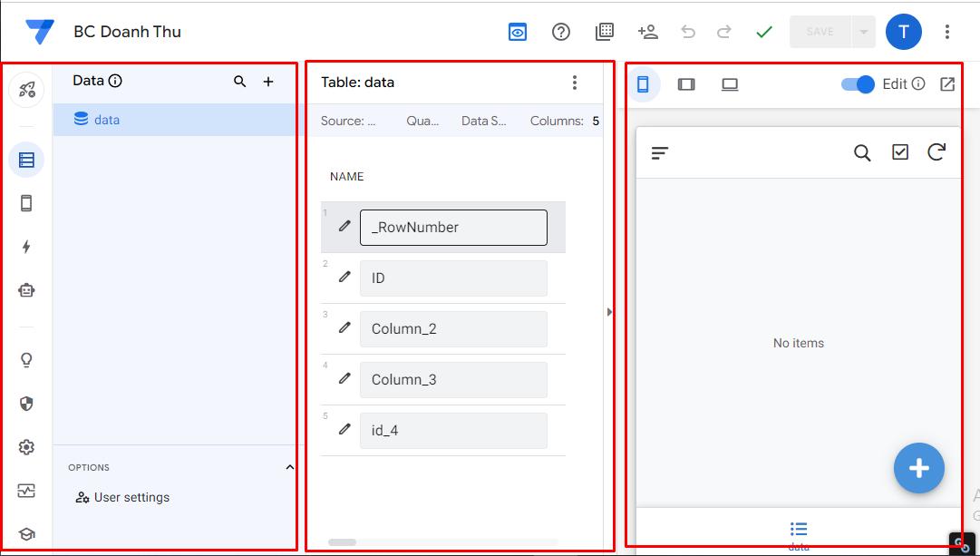This screenshot has width=980, height=556.
Task: Disable the Edit toggle
Action: click(856, 83)
